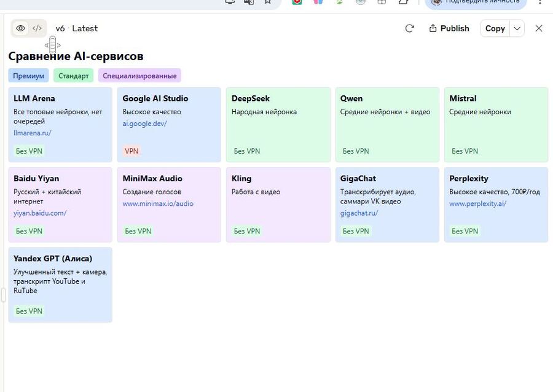
Task: Select the Премиум category tag
Action: (29, 76)
